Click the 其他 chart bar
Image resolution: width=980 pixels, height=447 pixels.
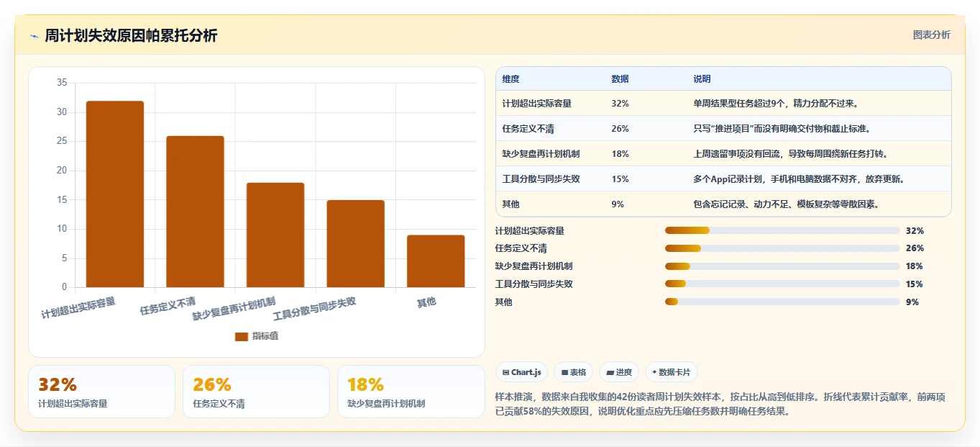click(436, 261)
